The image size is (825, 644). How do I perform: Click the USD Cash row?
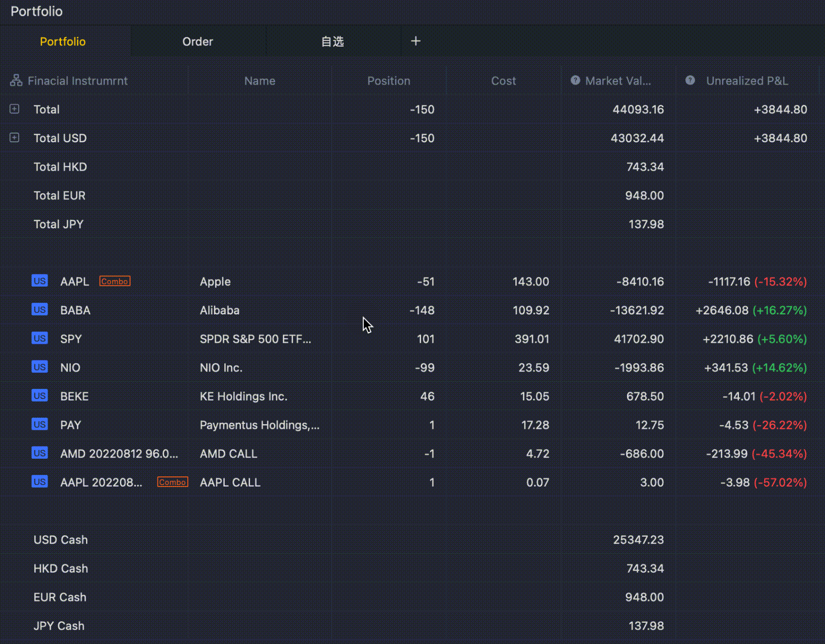click(61, 540)
